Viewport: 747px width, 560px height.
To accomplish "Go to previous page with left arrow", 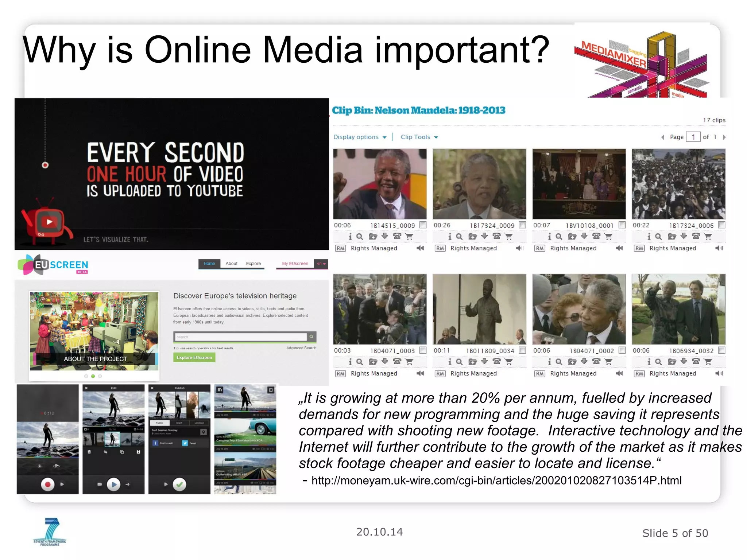I will pyautogui.click(x=663, y=137).
